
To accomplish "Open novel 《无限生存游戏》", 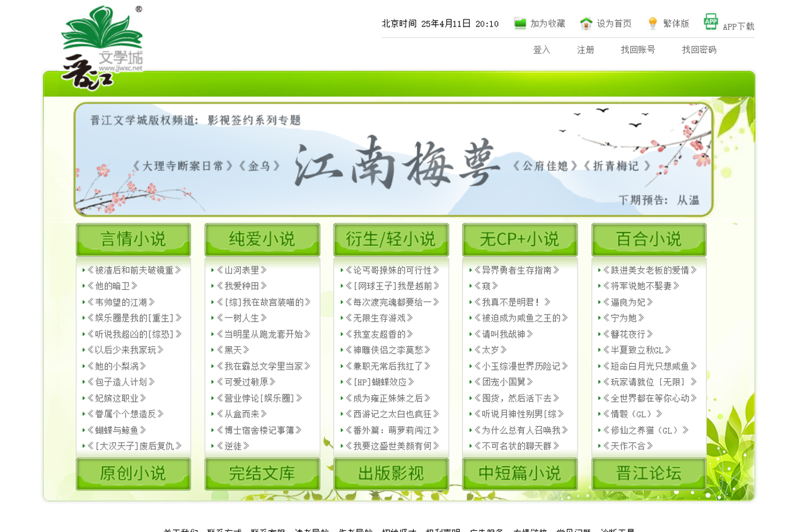I will click(379, 318).
